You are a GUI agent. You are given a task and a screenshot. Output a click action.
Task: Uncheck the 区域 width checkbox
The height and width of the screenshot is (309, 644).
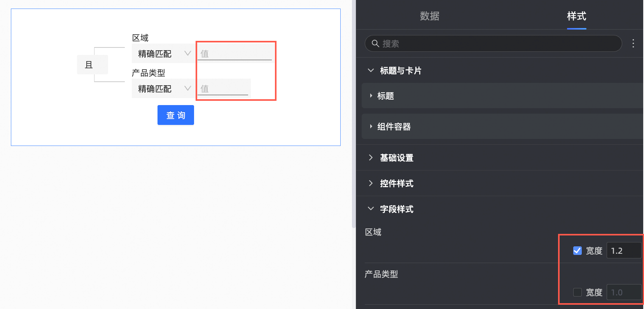(x=577, y=251)
